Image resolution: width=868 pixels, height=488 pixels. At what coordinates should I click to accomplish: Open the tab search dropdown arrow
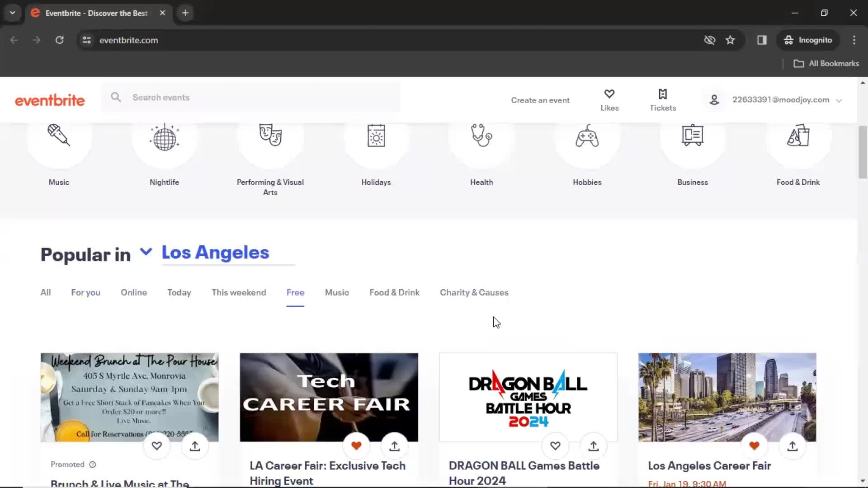coord(13,13)
